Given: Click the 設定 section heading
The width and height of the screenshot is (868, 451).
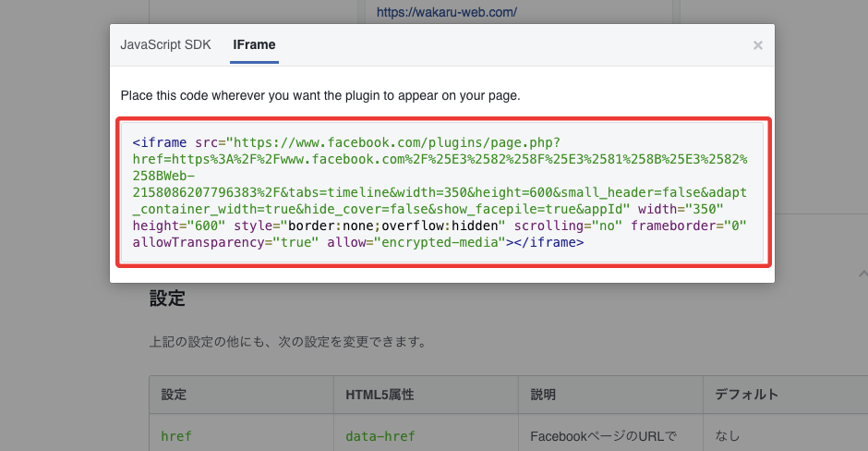Looking at the screenshot, I should [167, 299].
